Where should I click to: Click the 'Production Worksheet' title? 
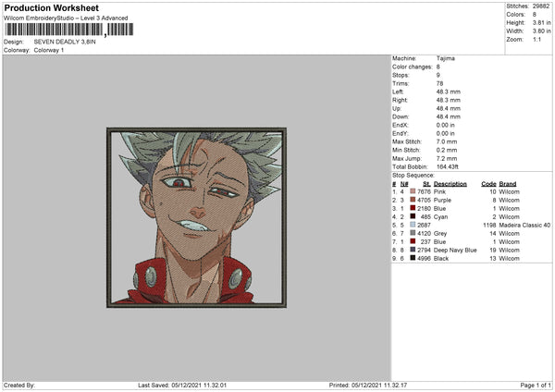pyautogui.click(x=51, y=7)
